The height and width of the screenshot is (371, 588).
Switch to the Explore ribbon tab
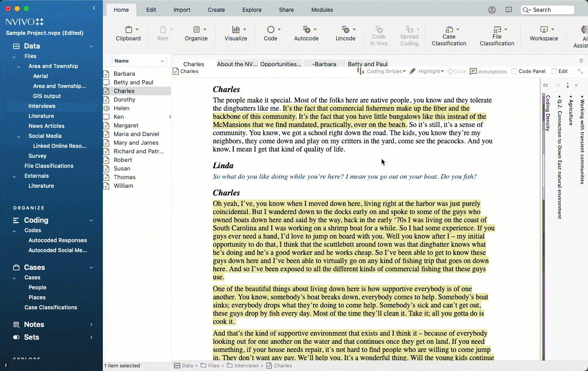click(252, 10)
